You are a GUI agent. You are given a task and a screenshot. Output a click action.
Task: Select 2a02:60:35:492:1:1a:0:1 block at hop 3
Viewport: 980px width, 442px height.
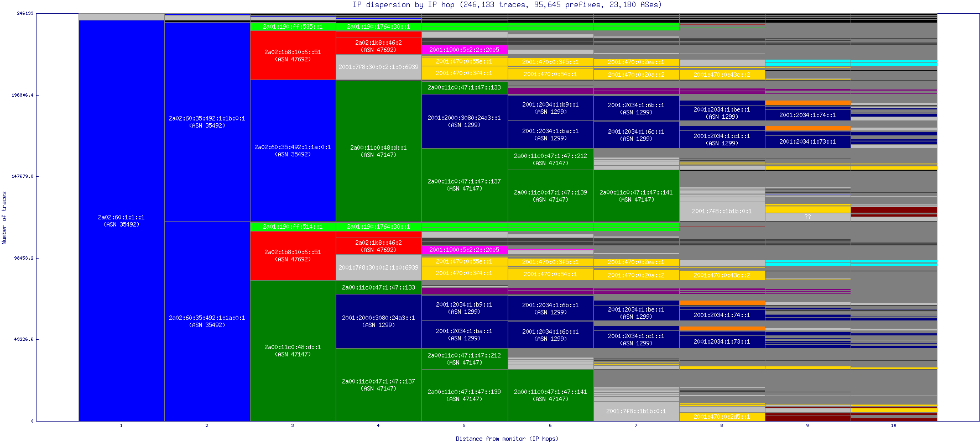293,150
